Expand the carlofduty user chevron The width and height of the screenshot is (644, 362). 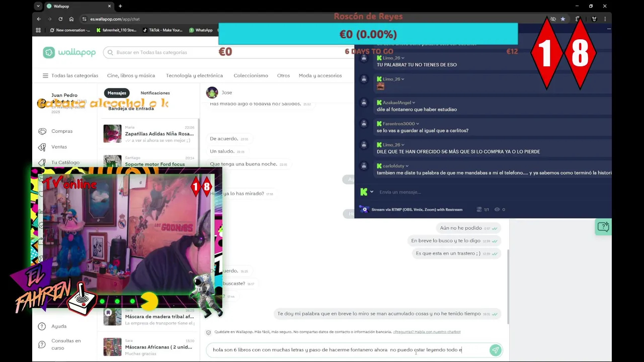point(407,166)
